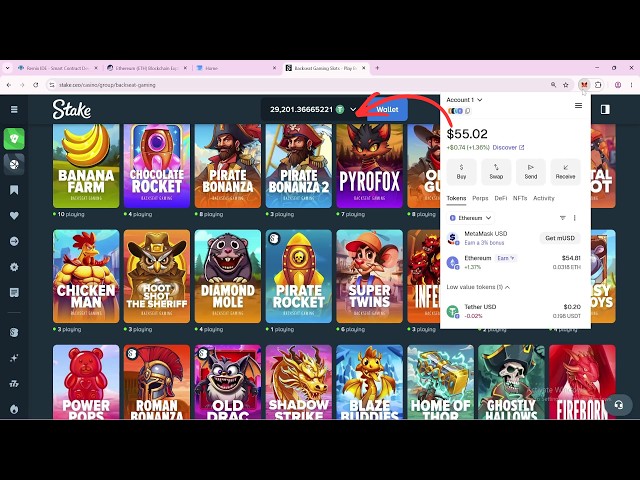
Task: Open a new browser tab
Action: point(377,68)
